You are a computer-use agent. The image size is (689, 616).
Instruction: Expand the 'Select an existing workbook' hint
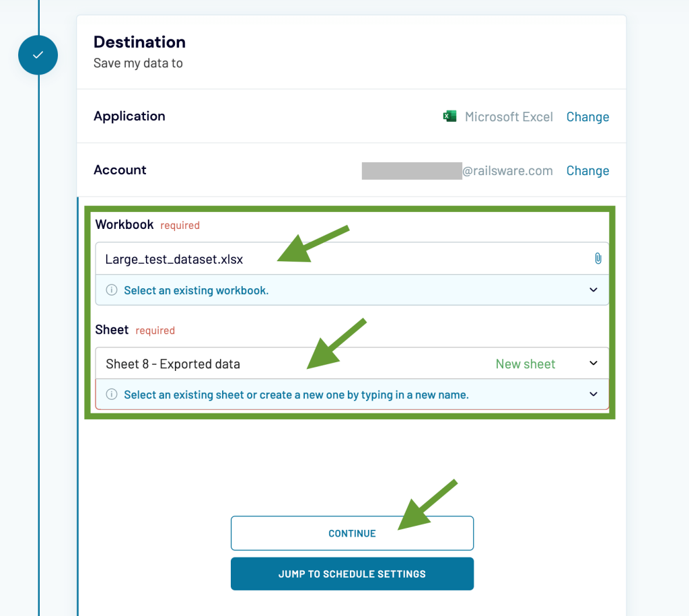593,290
